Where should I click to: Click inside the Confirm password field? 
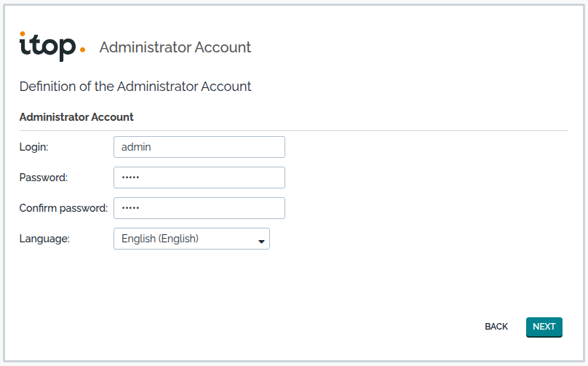[x=199, y=208]
